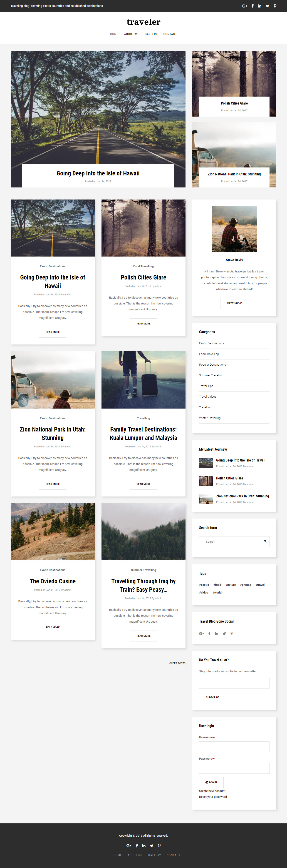
Task: Click the #photos tag
Action: coord(246,585)
